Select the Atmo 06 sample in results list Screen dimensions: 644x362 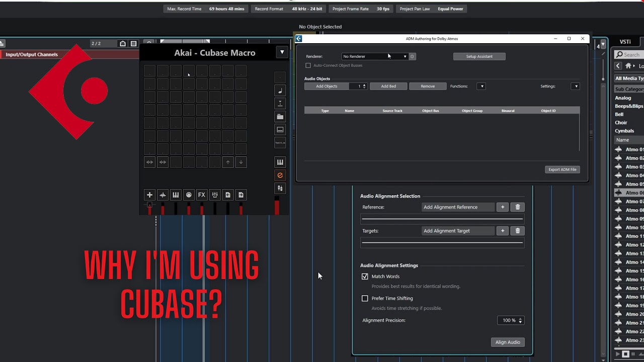629,193
